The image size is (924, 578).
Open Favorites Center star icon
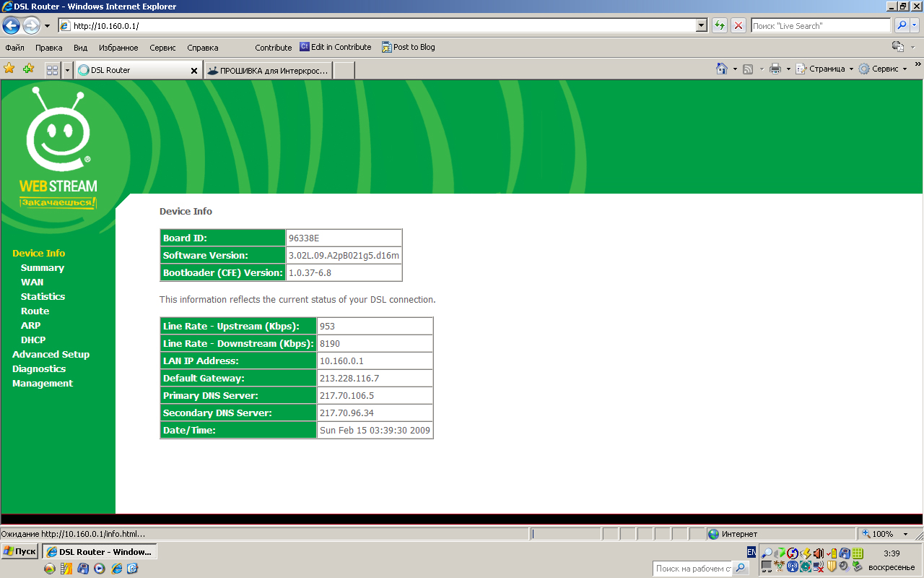[9, 69]
